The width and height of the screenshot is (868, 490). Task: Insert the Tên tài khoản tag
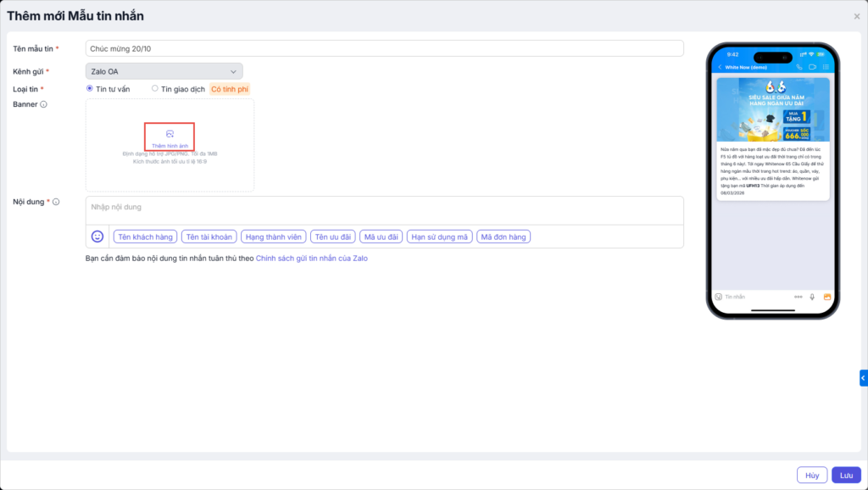[209, 237]
